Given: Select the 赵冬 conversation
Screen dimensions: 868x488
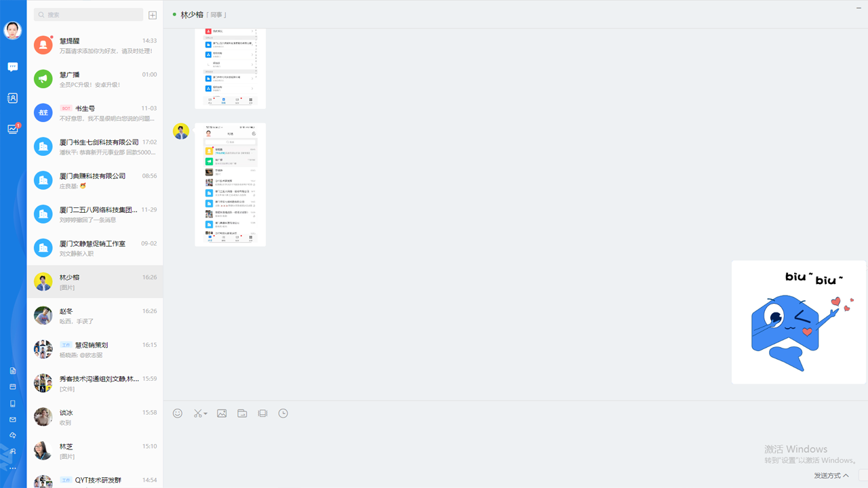Looking at the screenshot, I should pos(95,316).
